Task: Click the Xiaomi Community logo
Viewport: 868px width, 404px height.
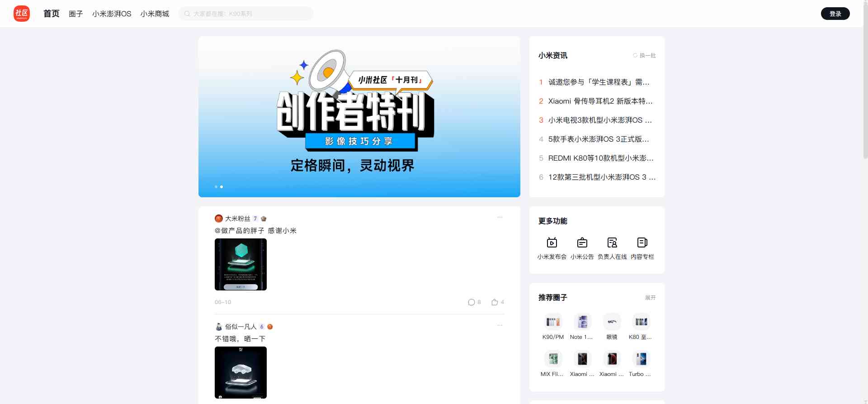Action: [21, 14]
